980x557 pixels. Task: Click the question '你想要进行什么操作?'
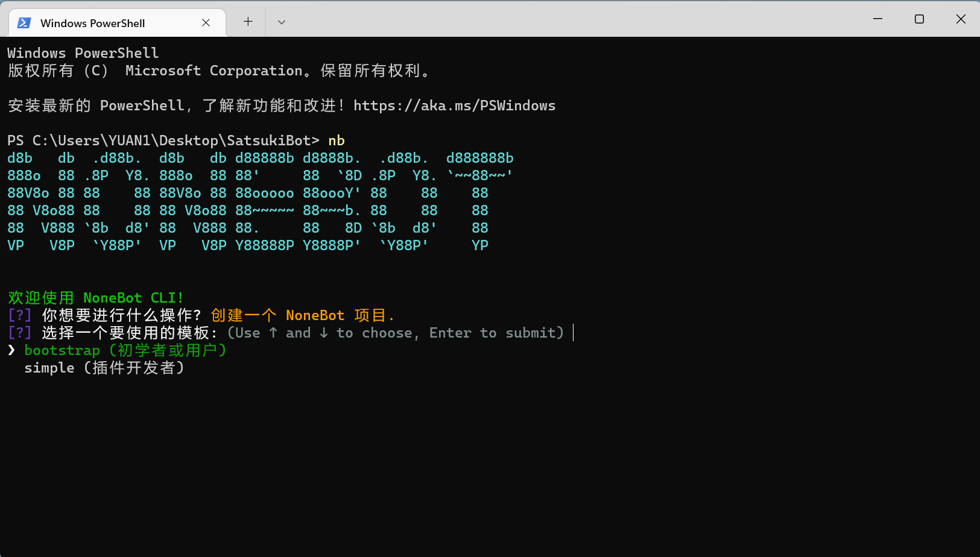[x=121, y=315]
